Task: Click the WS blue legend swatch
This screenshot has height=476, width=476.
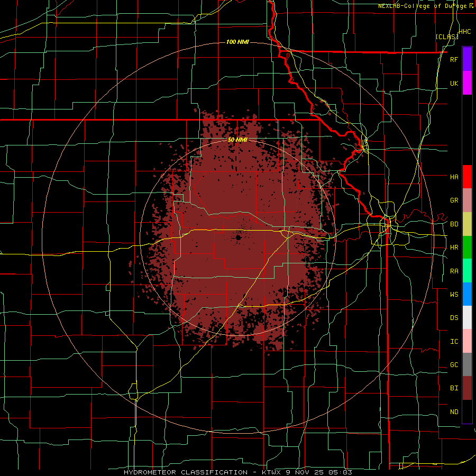Action: click(x=467, y=294)
